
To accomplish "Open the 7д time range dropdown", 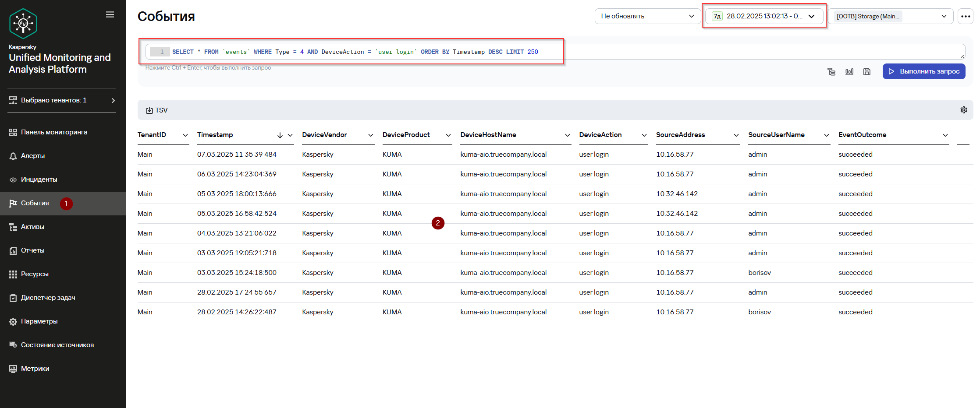I will (x=764, y=16).
